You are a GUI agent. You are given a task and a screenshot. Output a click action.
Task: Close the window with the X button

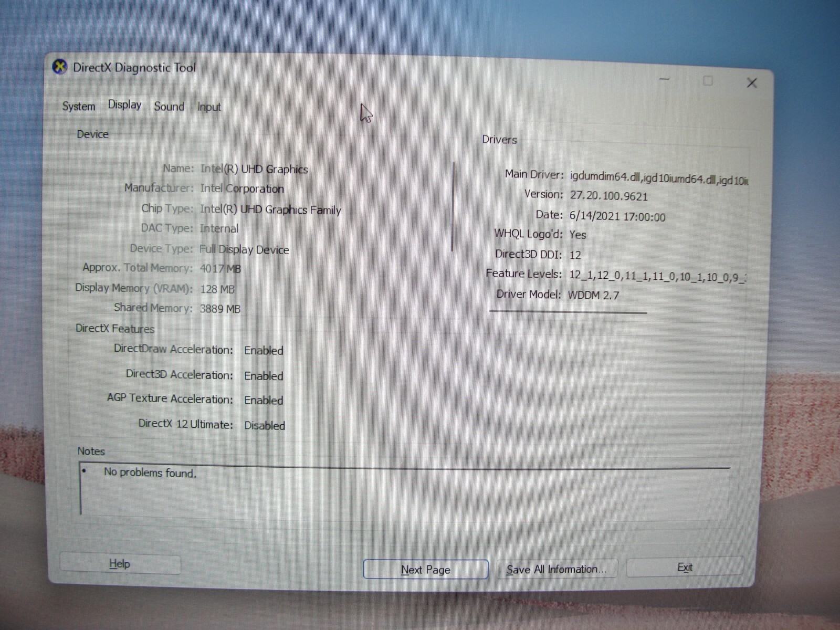pyautogui.click(x=752, y=83)
